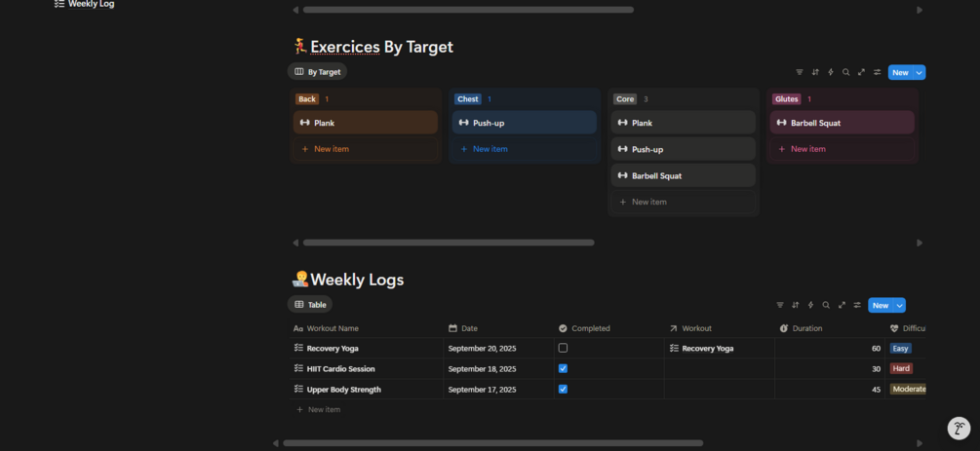
Task: Uncheck Completed for HIIT Cardio Session
Action: (x=563, y=368)
